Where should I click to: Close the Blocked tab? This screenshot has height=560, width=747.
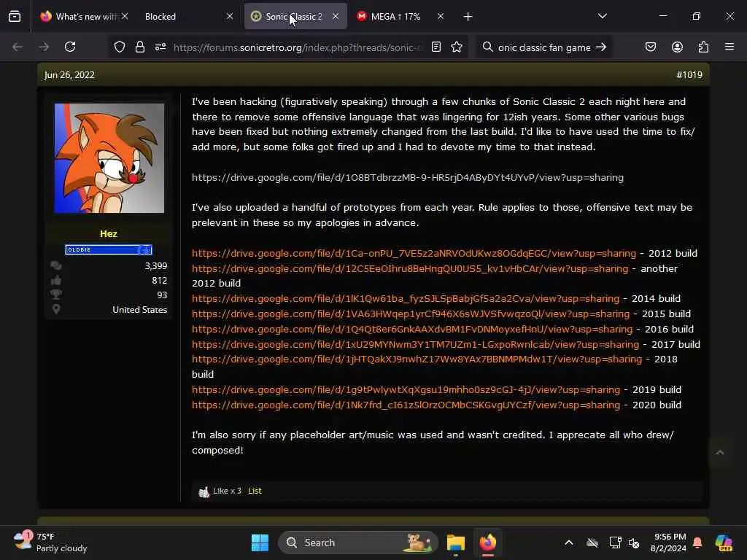tap(230, 16)
